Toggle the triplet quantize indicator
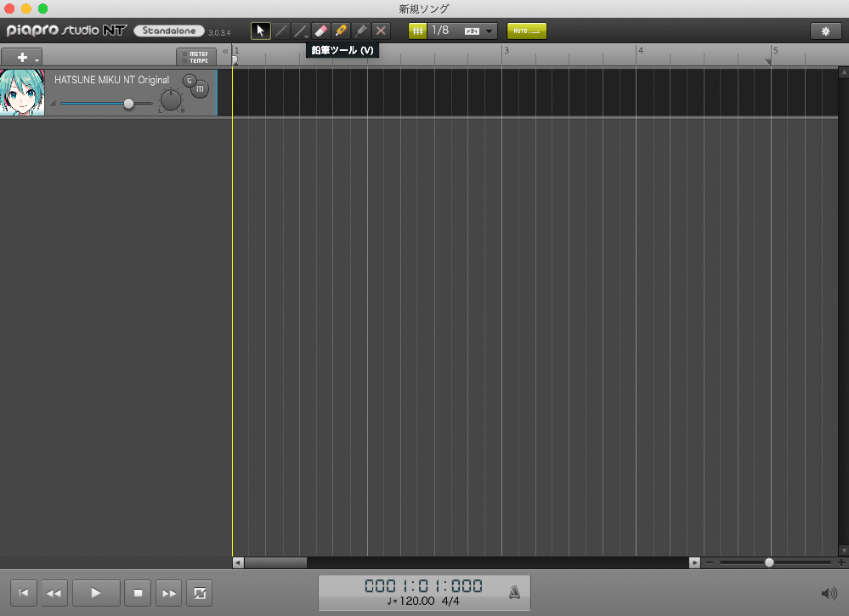Image resolution: width=849 pixels, height=616 pixels. coord(472,31)
